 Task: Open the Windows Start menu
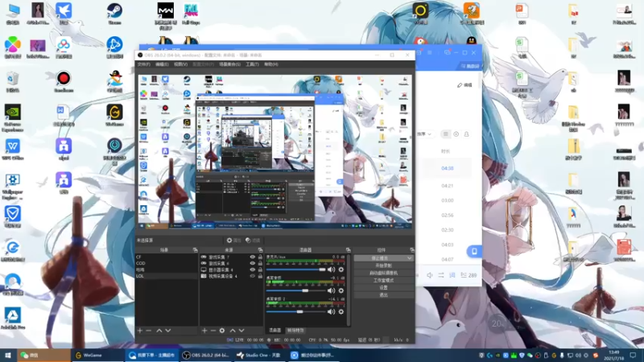click(x=8, y=355)
